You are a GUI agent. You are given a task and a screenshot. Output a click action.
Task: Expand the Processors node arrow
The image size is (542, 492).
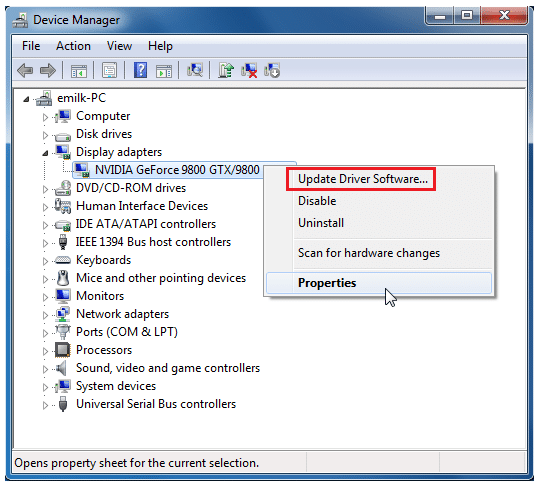click(x=45, y=351)
